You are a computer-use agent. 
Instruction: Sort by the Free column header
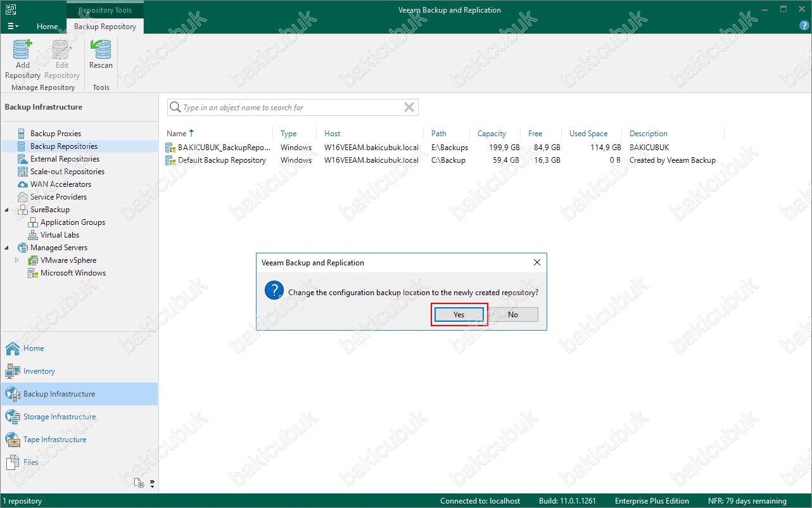[x=535, y=134]
